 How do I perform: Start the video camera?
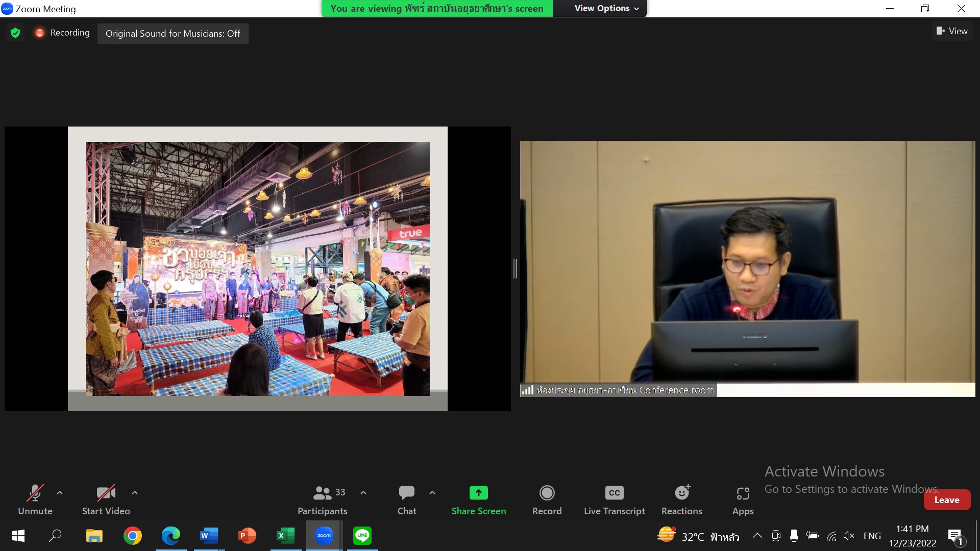pos(106,500)
